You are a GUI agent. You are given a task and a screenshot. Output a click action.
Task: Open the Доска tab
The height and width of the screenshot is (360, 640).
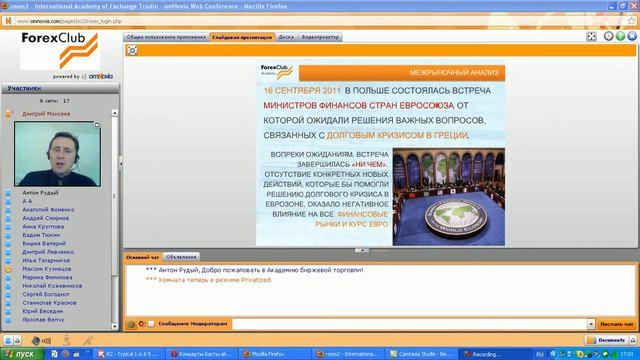(286, 37)
